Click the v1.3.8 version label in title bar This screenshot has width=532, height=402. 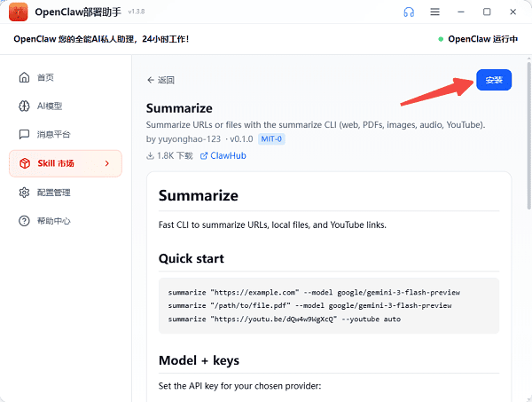137,12
